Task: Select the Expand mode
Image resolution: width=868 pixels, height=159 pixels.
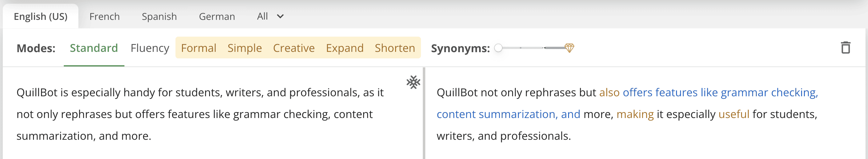Action: click(x=344, y=48)
